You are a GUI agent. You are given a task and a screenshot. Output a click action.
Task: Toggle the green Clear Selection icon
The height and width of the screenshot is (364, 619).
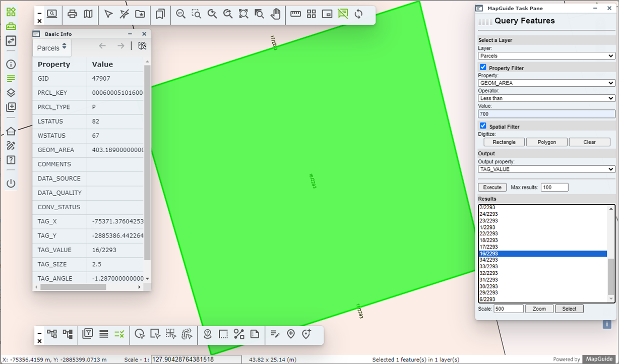point(119,334)
